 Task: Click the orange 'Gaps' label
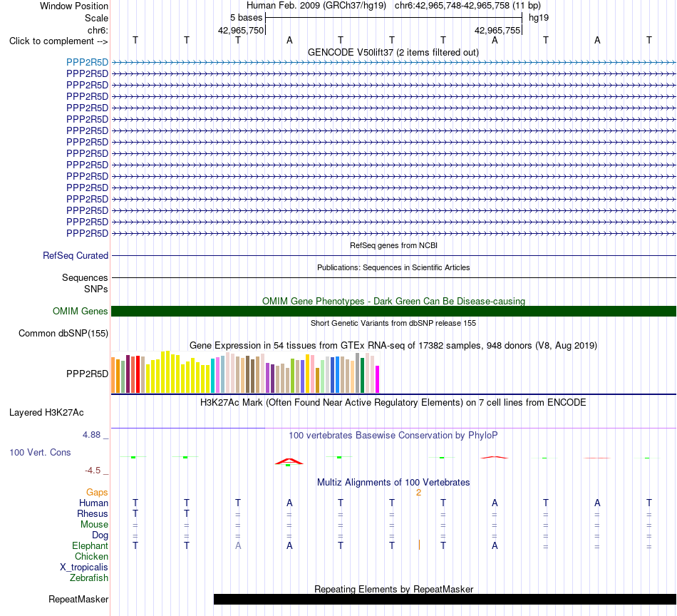pyautogui.click(x=97, y=493)
